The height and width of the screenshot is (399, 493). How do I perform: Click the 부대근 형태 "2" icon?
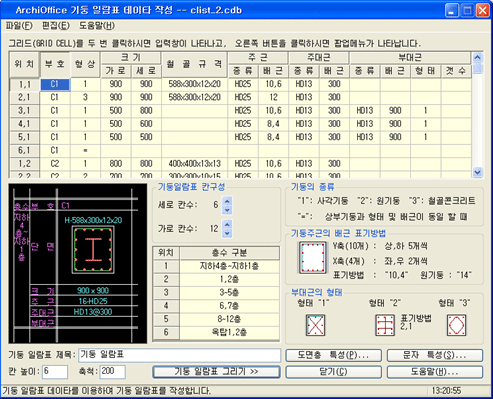pyautogui.click(x=385, y=325)
